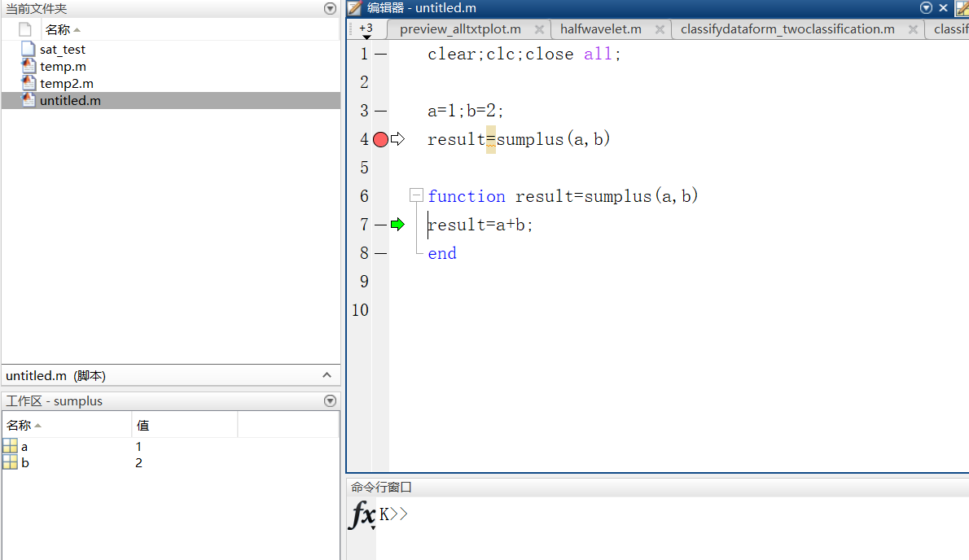Remove the red breakpoint on line 4
The image size is (969, 560).
pos(381,139)
